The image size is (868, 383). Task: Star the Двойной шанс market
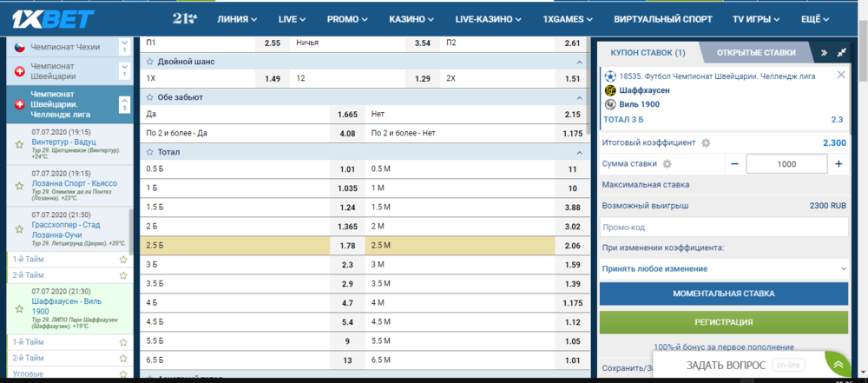pyautogui.click(x=149, y=62)
